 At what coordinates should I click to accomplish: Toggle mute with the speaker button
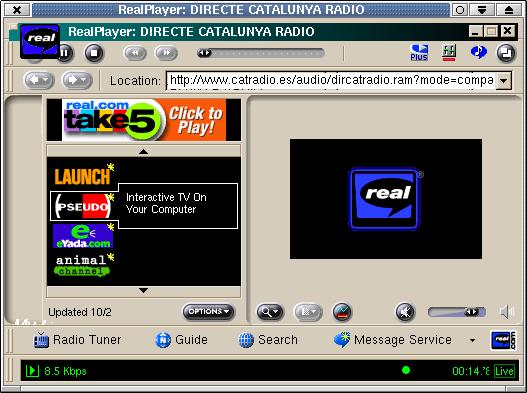click(x=405, y=312)
